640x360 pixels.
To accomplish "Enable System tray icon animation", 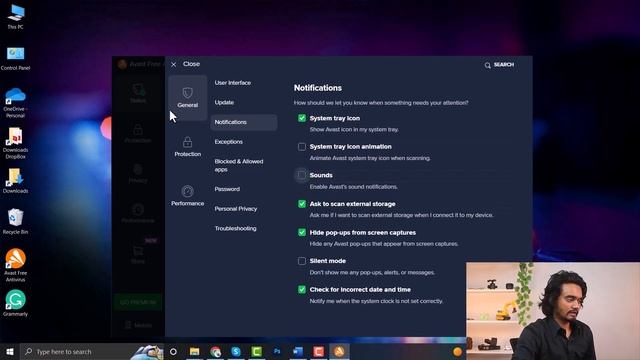I will click(302, 147).
